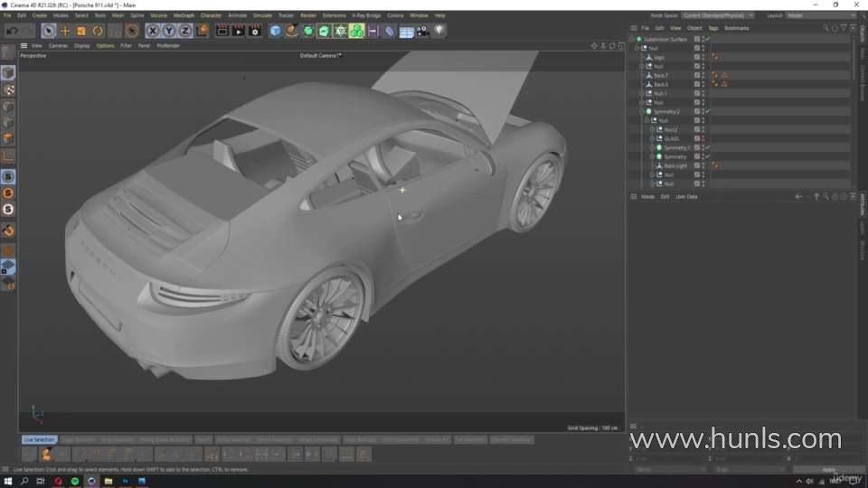Open the MoGraph menu
This screenshot has height=488, width=868.
point(184,15)
